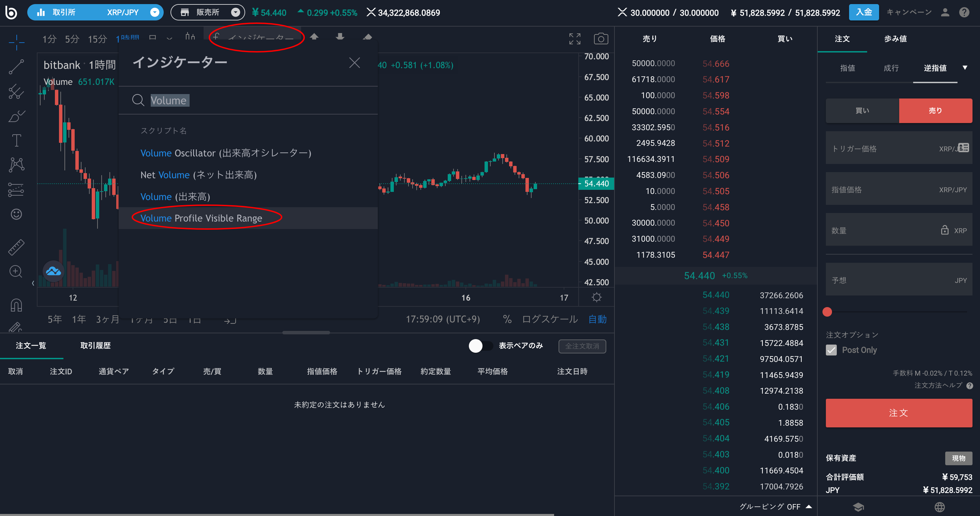Select the 指値 order type tab

click(x=847, y=68)
